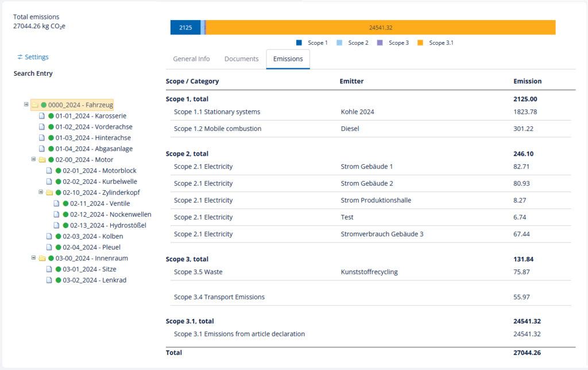The height and width of the screenshot is (370, 588).
Task: Click the orange Scope 3.1 bar segment
Action: click(x=380, y=28)
